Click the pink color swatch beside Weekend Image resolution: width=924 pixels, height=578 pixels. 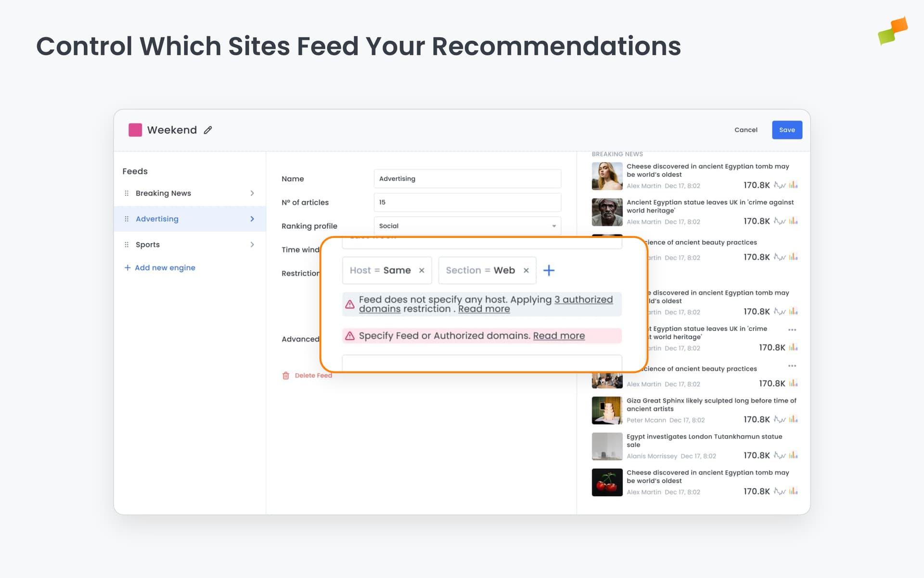click(135, 130)
